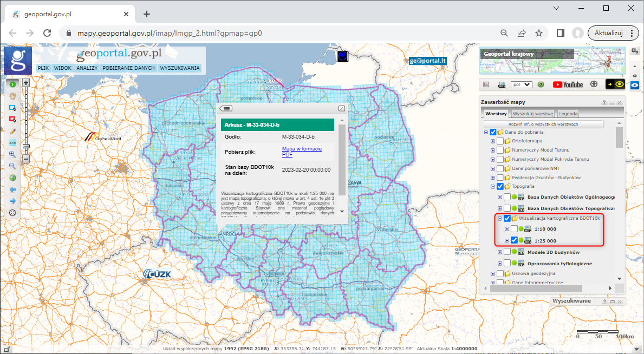Open the XYZ coordinates tool
Image resolution: width=644 pixels, height=354 pixels.
[12, 142]
